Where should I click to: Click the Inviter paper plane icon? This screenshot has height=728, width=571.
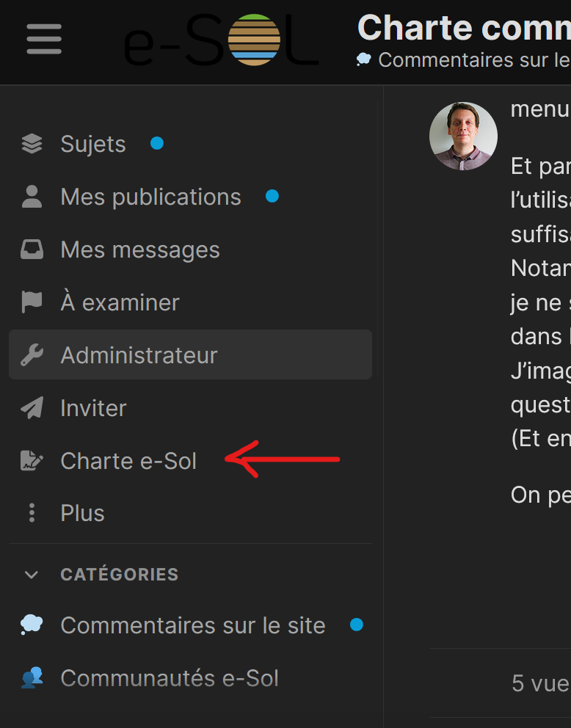pyautogui.click(x=32, y=408)
